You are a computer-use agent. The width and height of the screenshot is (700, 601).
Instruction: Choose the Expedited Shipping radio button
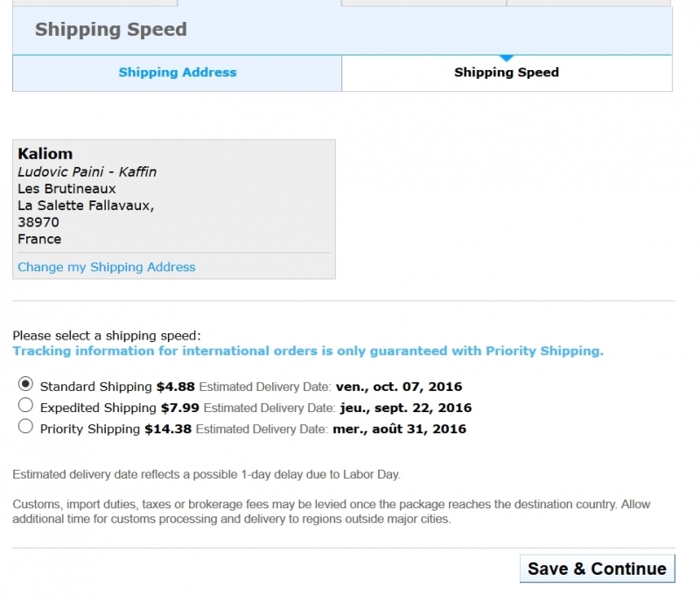tap(25, 405)
